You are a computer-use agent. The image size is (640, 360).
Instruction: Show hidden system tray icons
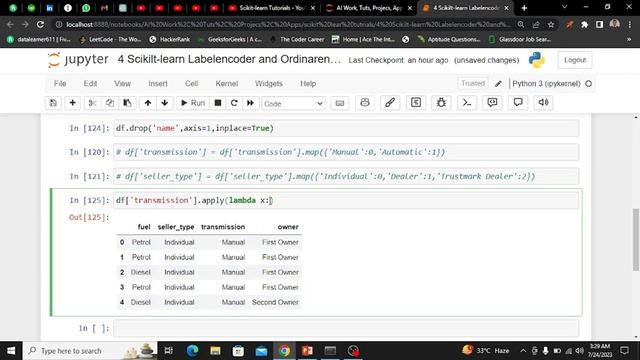[523, 351]
